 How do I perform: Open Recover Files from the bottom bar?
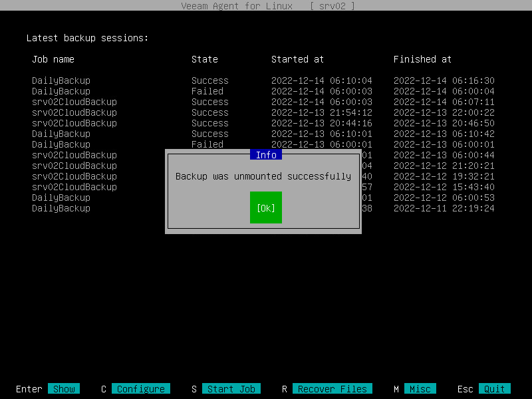332,389
